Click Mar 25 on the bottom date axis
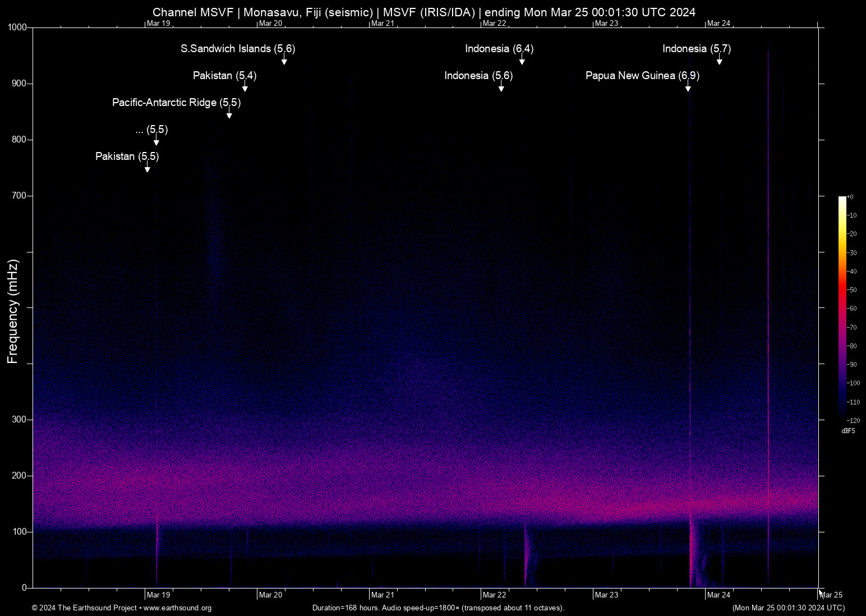Screen dimensions: 866x616 pyautogui.click(x=831, y=595)
